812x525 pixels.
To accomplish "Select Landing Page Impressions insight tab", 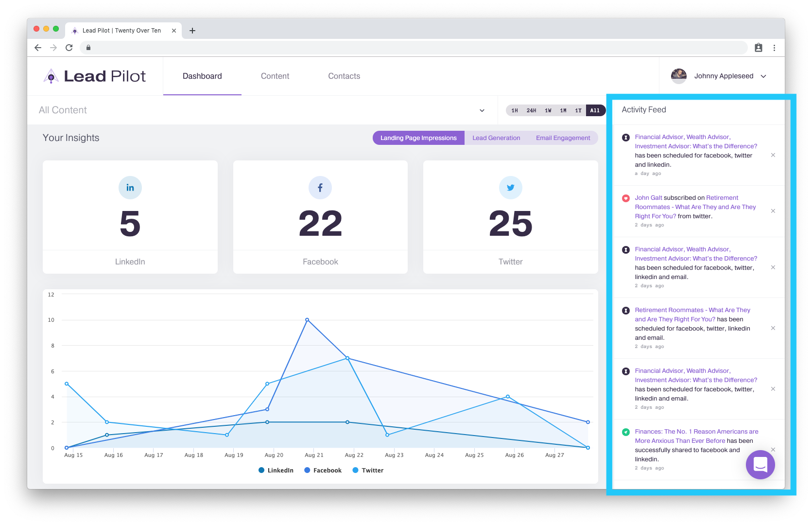I will tap(418, 138).
